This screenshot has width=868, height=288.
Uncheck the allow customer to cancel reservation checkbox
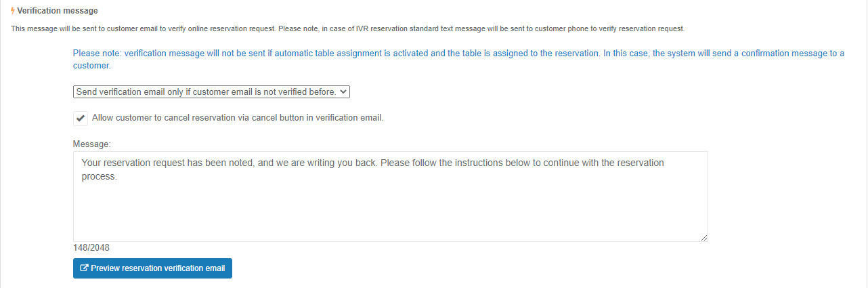[81, 118]
